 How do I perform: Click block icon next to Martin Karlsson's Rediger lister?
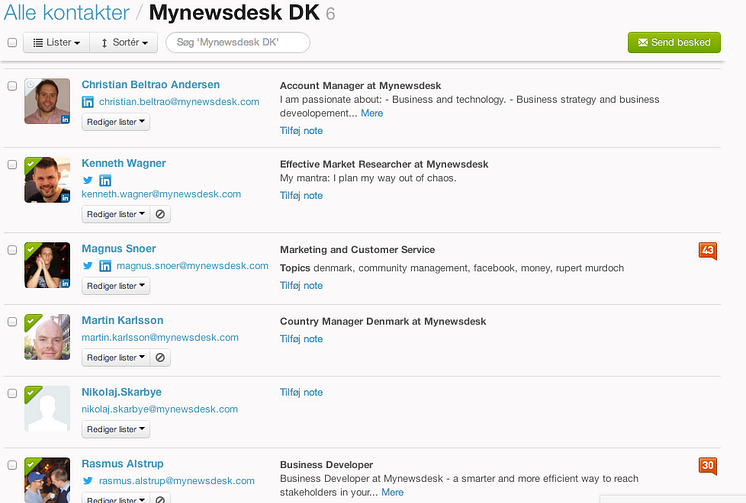click(160, 357)
